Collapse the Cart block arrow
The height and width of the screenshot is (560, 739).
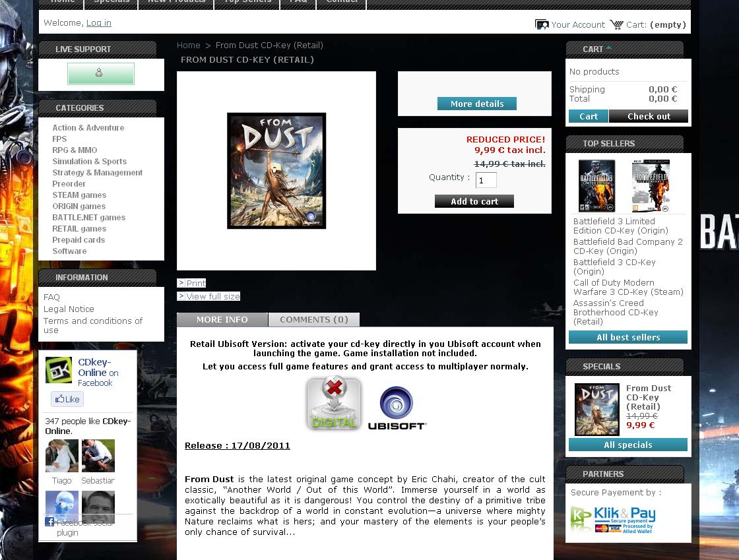609,47
